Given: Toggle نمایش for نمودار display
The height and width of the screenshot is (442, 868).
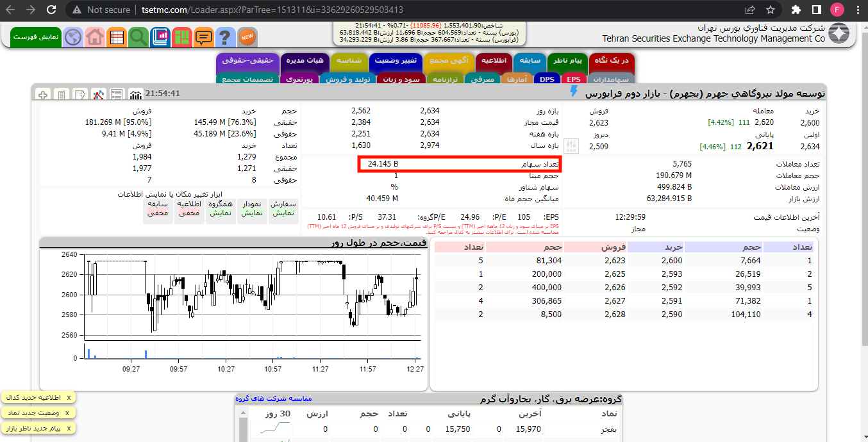Looking at the screenshot, I should [253, 212].
